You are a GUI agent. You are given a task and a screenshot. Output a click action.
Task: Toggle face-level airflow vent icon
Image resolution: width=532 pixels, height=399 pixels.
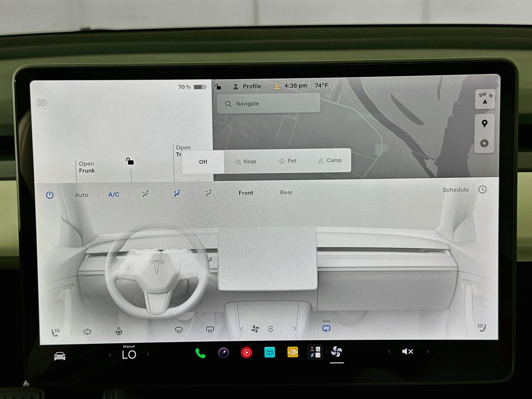(x=177, y=193)
